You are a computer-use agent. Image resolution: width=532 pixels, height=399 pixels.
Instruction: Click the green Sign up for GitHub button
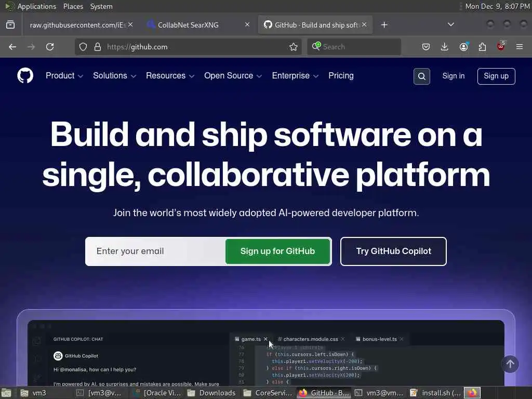[x=277, y=251]
